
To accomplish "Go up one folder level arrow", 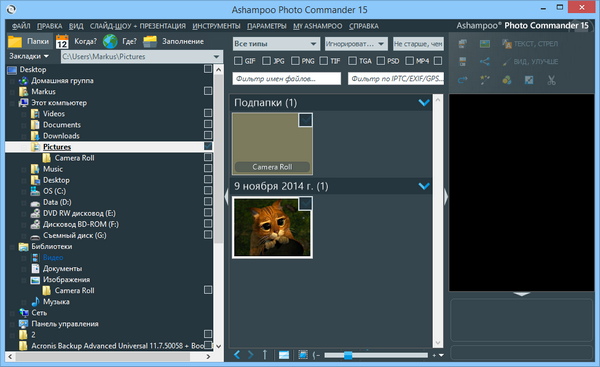I will tap(264, 355).
